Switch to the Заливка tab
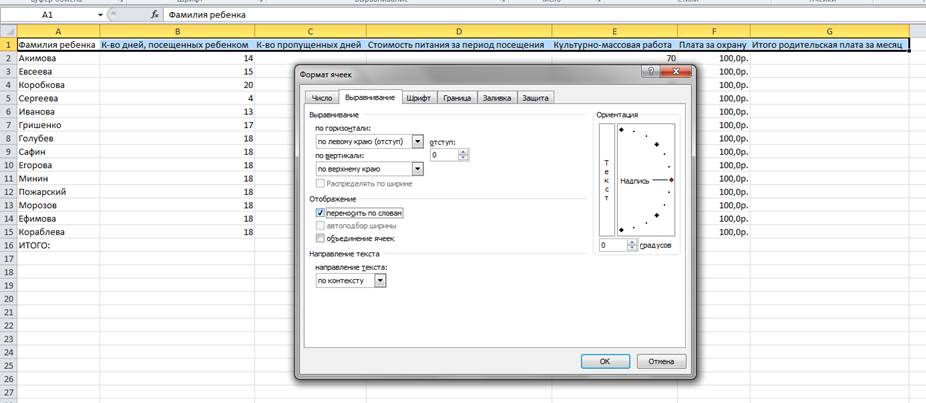926x403 pixels. point(497,99)
